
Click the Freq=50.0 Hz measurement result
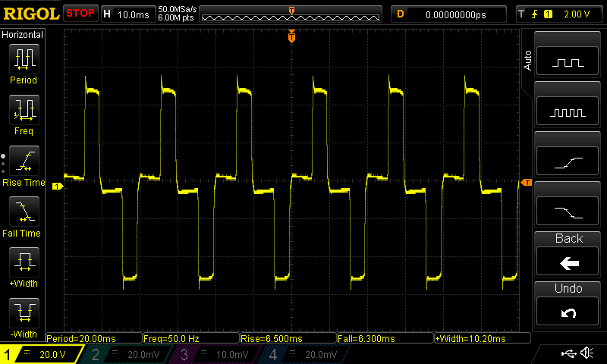coord(191,338)
